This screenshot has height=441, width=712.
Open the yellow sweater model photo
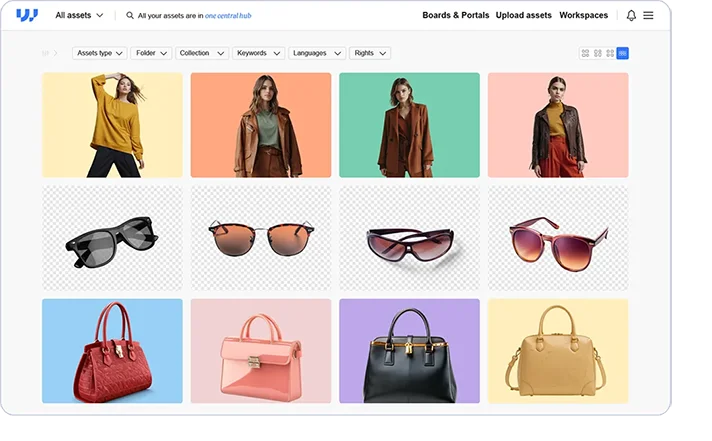pyautogui.click(x=112, y=125)
